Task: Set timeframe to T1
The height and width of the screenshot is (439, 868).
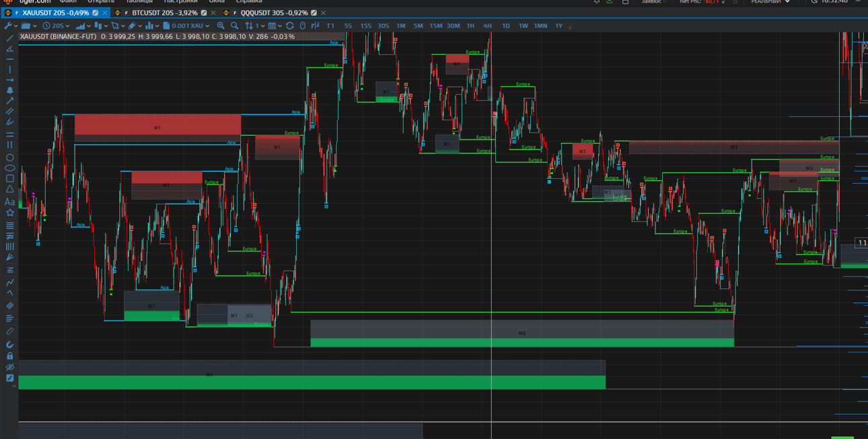Action: [x=330, y=26]
